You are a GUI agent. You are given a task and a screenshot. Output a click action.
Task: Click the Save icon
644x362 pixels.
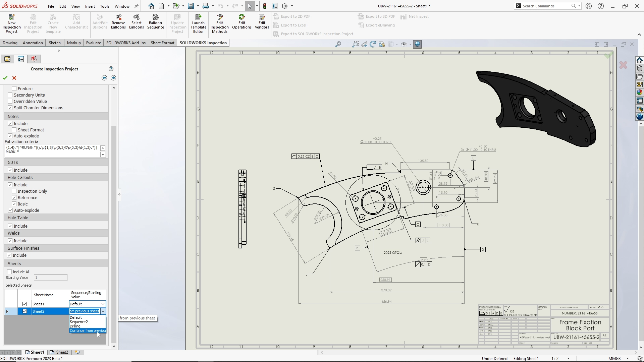pyautogui.click(x=191, y=6)
